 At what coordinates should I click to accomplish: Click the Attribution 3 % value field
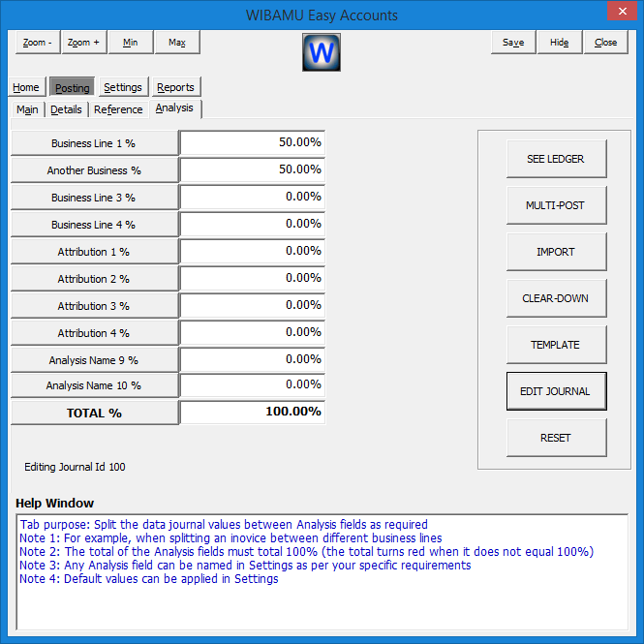click(x=252, y=305)
